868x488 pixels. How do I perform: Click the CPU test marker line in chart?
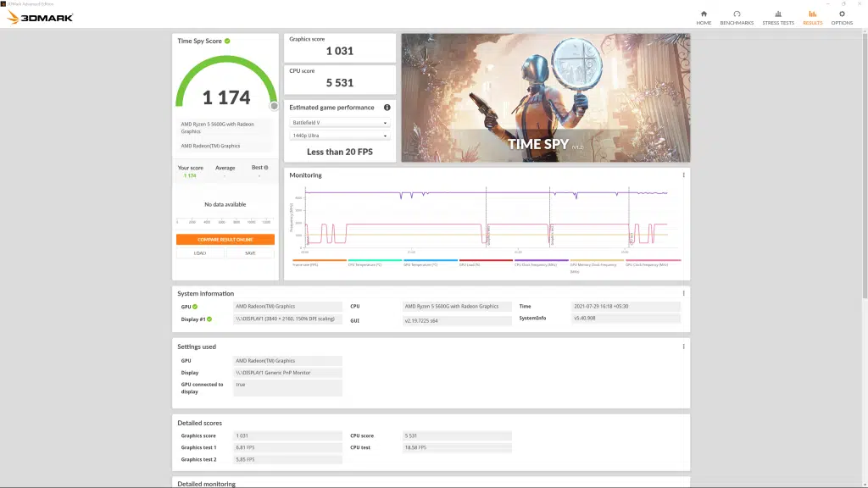(629, 216)
